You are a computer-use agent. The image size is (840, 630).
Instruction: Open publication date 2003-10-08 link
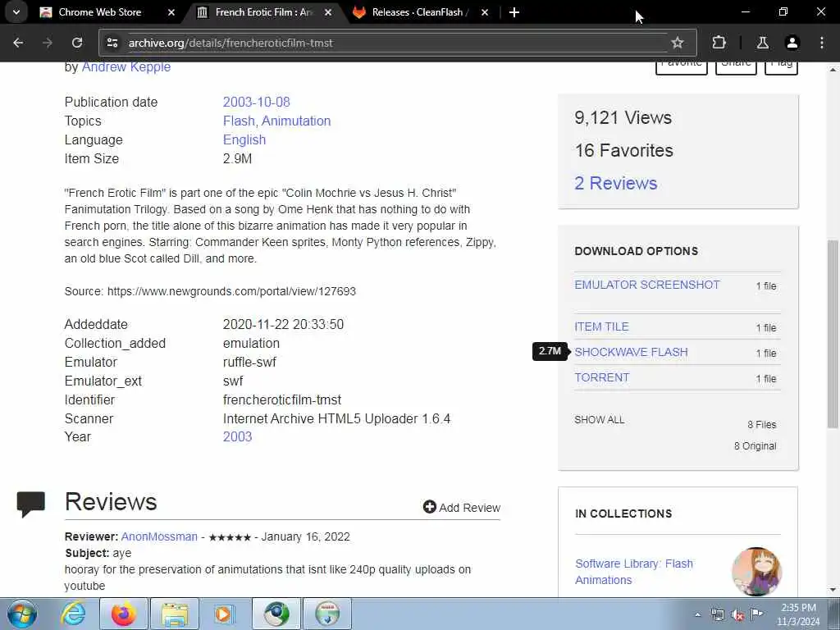[x=256, y=102]
